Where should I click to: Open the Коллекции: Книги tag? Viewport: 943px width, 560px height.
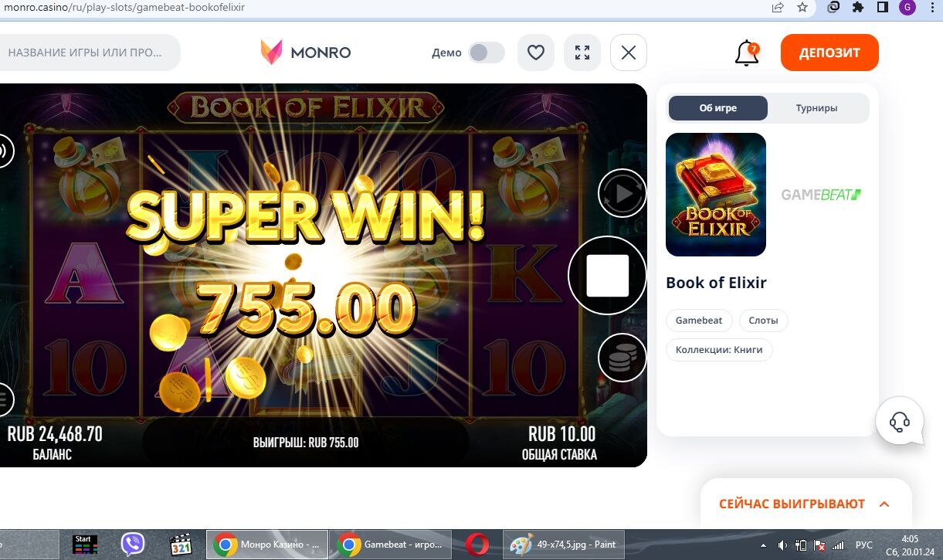719,350
